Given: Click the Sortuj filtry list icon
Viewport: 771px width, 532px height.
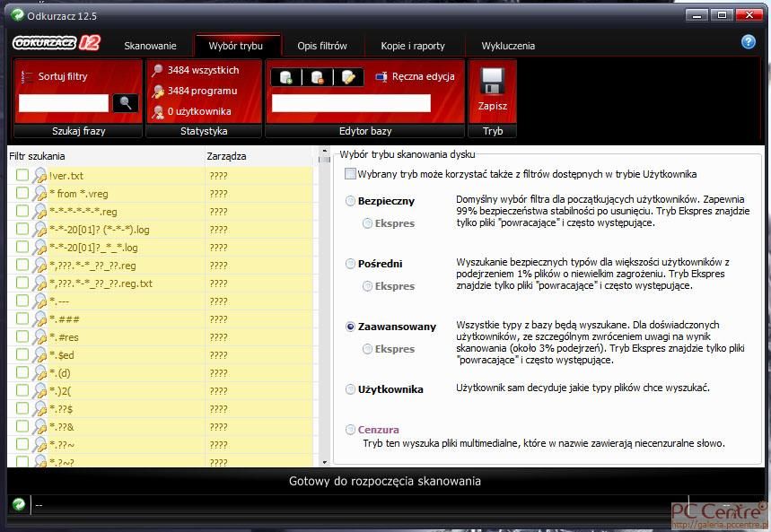Looking at the screenshot, I should coord(27,77).
